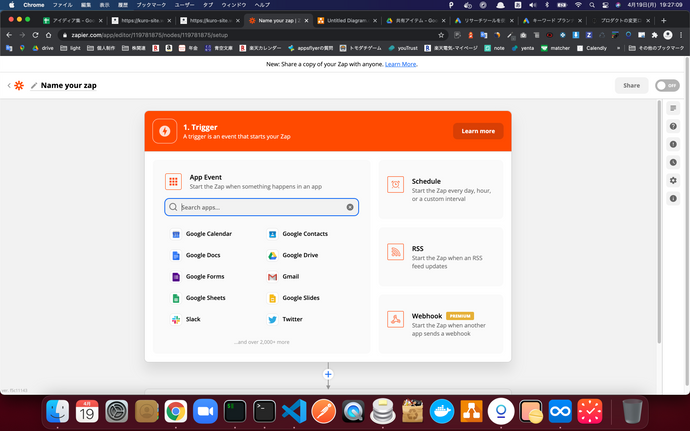Screen dimensions: 690x431
Task: Open the help question mark icon in sidebar
Action: tap(673, 126)
